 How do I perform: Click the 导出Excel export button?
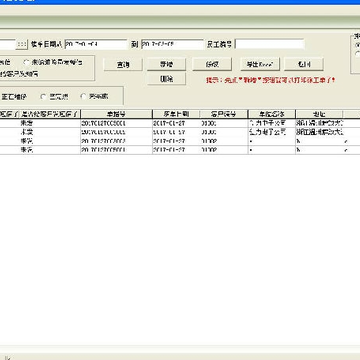(x=260, y=64)
